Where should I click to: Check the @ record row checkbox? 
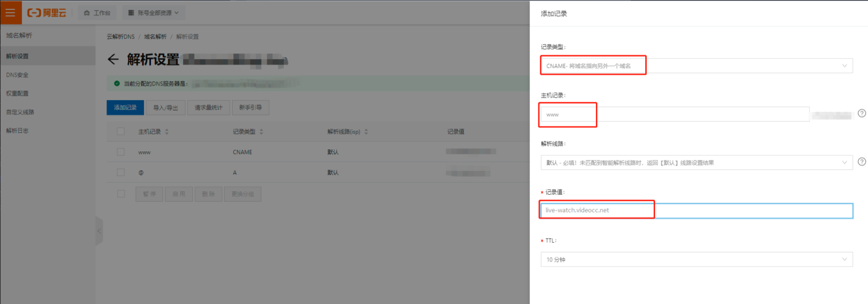pos(121,172)
